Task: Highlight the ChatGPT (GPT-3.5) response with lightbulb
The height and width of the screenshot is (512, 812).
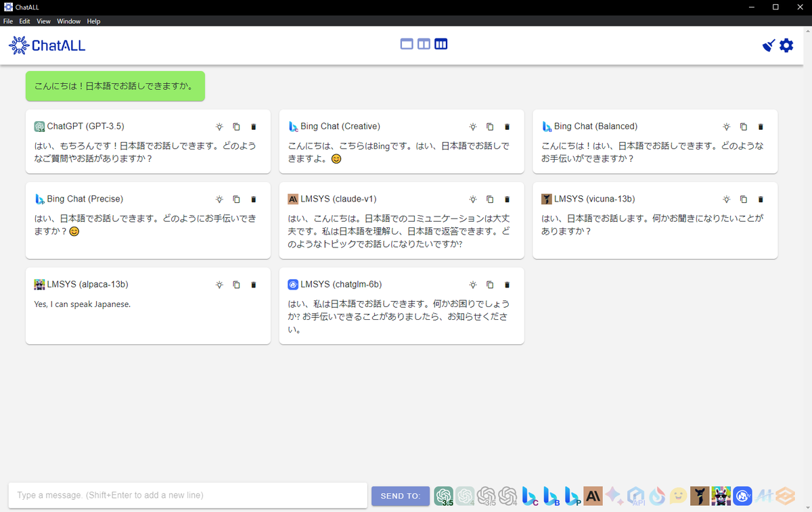Action: point(219,126)
